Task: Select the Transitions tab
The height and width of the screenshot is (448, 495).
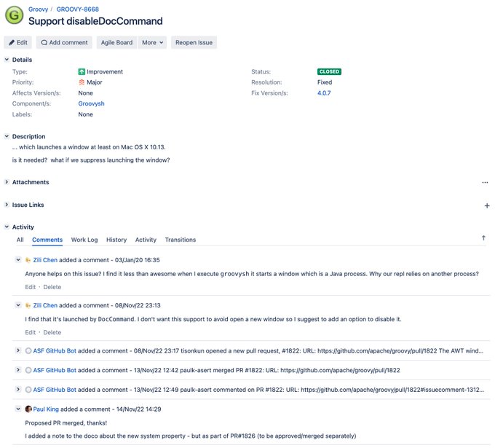Action: coord(181,240)
